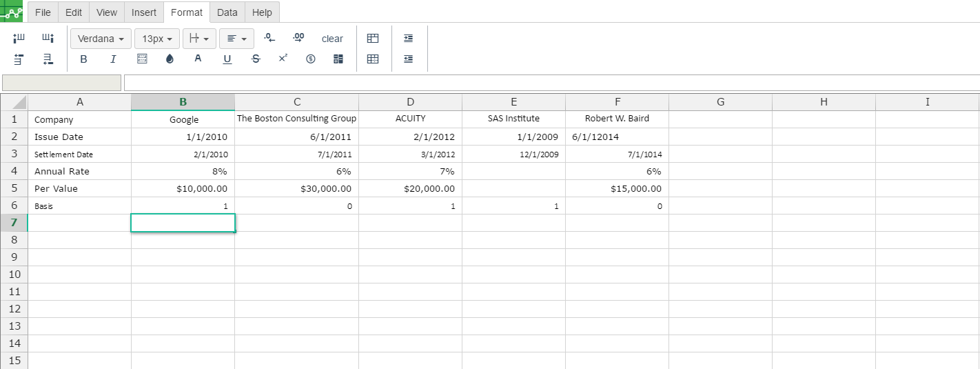Screen dimensions: 980x369
Task: Click the SAS Institute cell
Action: tap(514, 119)
